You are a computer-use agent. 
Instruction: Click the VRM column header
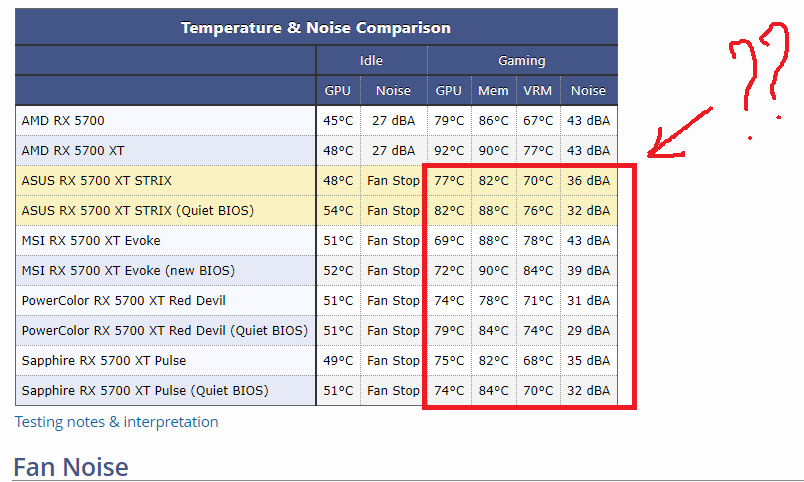[537, 91]
